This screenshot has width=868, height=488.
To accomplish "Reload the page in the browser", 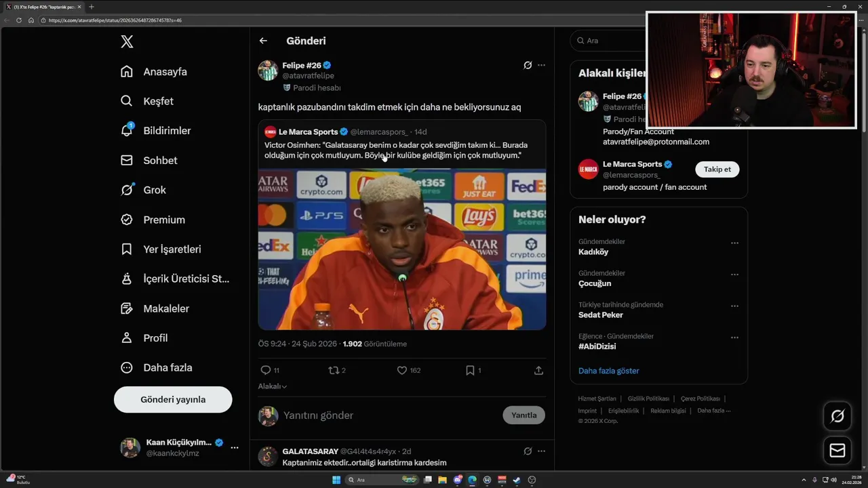I will point(19,20).
